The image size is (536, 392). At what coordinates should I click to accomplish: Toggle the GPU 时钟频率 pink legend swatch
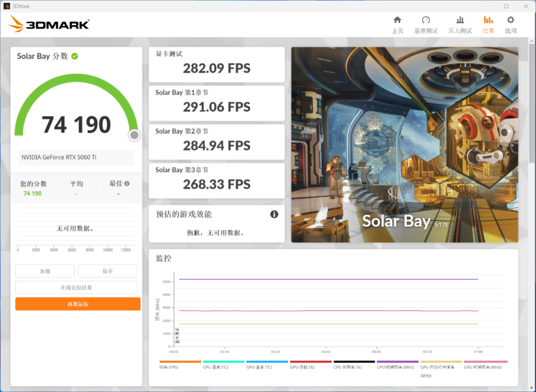[x=485, y=362]
